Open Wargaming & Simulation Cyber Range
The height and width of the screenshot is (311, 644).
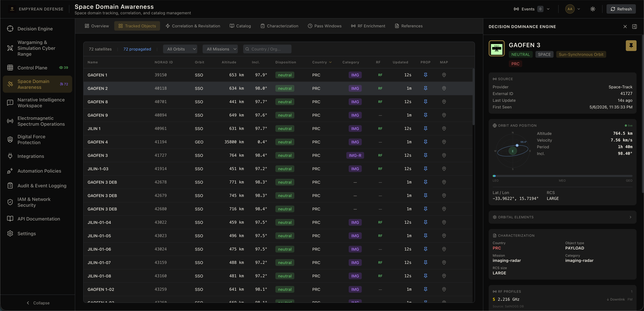pos(36,48)
